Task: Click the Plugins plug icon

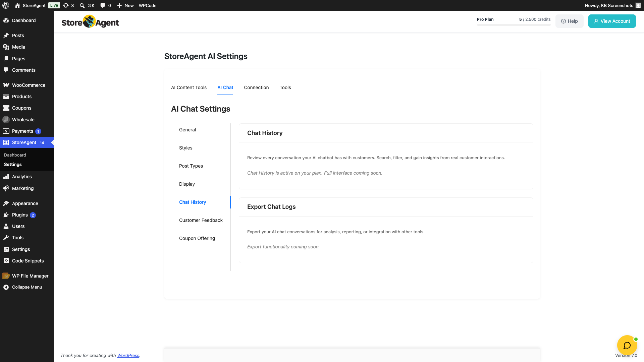Action: tap(6, 215)
